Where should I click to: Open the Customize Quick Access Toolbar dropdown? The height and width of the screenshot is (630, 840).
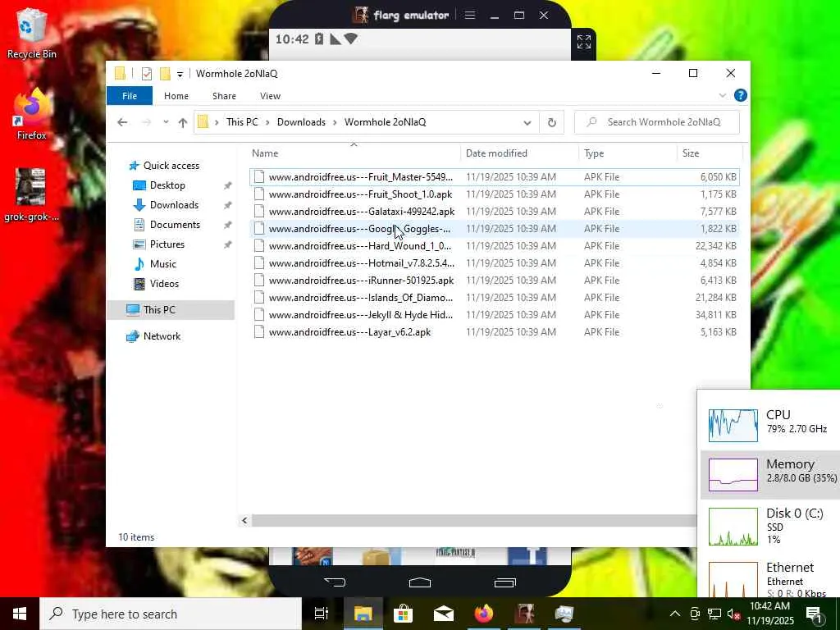[x=180, y=74]
